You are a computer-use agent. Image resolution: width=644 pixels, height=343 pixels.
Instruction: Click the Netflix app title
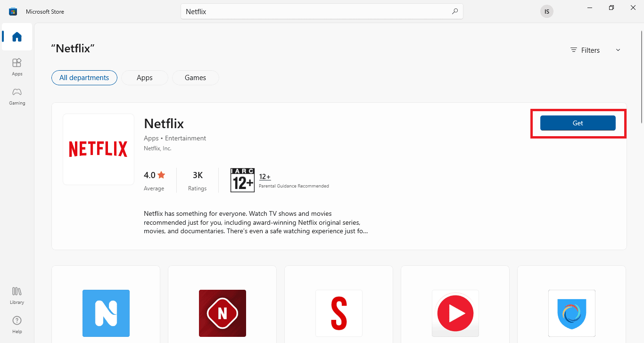pos(164,123)
